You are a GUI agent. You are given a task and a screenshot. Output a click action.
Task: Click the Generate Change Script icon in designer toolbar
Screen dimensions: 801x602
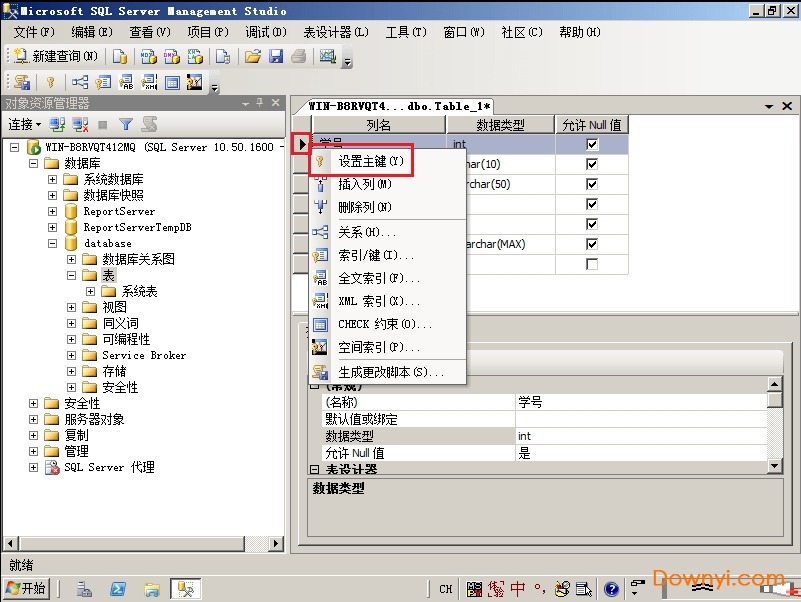(x=21, y=82)
